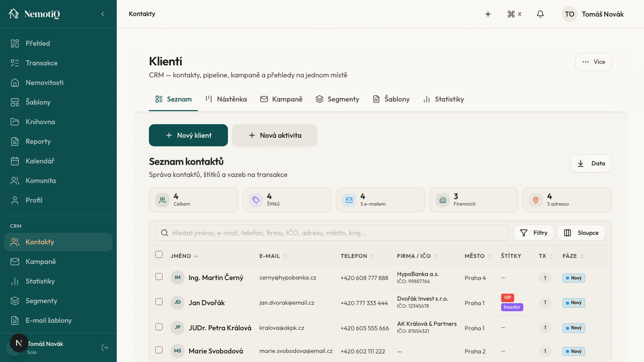Focus the contacts search field
The width and height of the screenshot is (644, 362).
[332, 233]
